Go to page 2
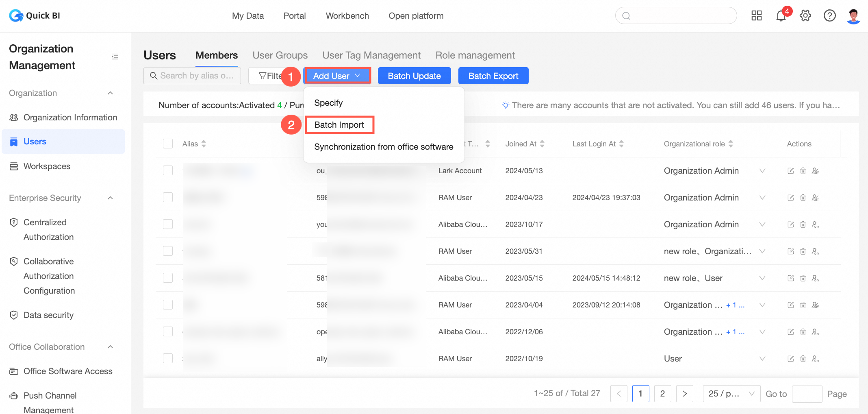Screen dimensions: 868x414 [x=662, y=394]
